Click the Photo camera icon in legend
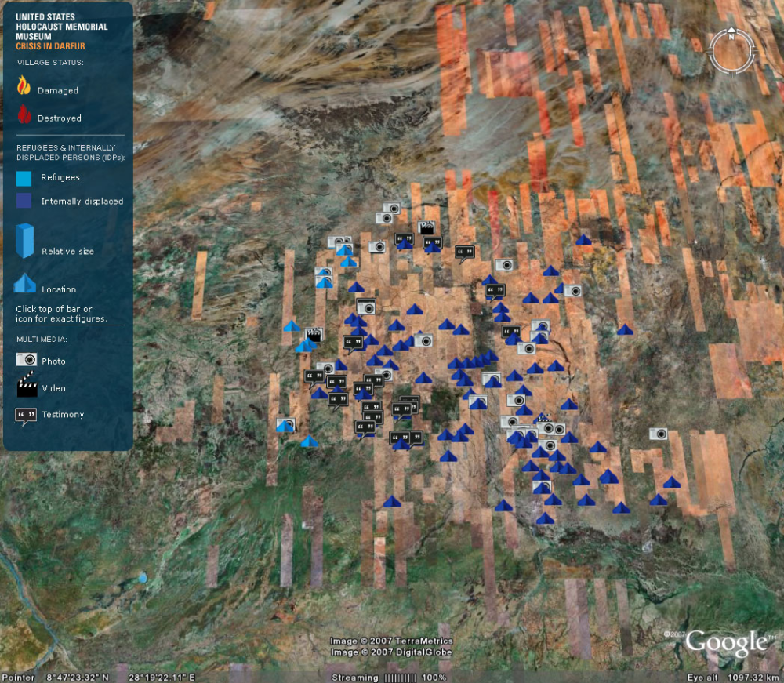The height and width of the screenshot is (683, 784). [x=27, y=359]
